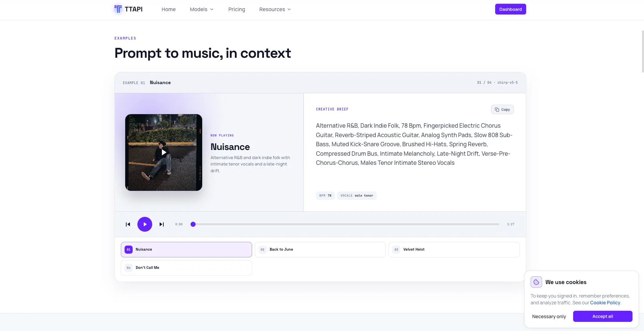Open the Pricing page
The height and width of the screenshot is (331, 644).
point(237,9)
